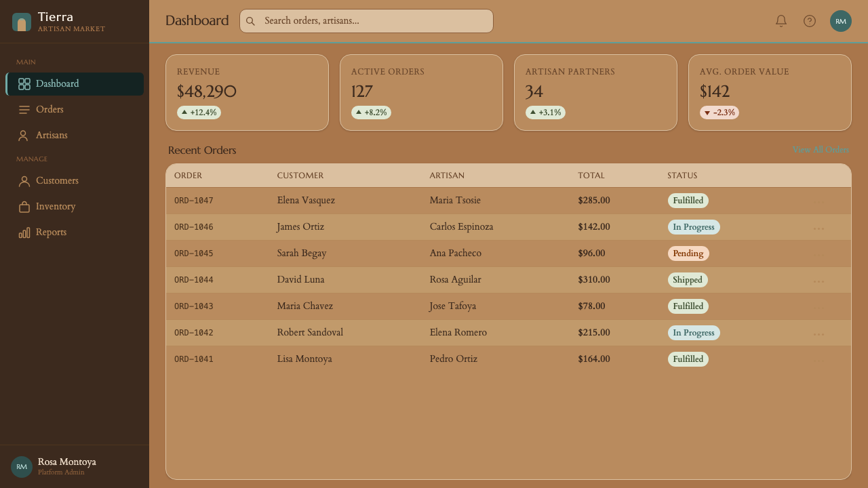Viewport: 868px width, 488px height.
Task: Click the STATUS column header
Action: (x=682, y=176)
